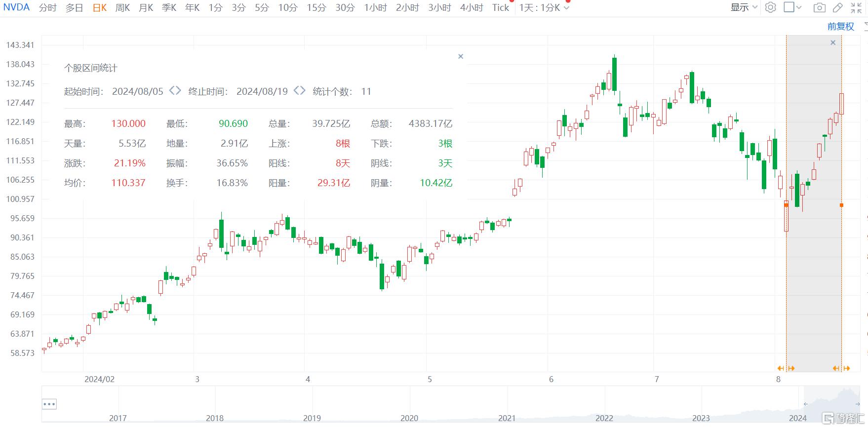
Task: Choose the 3分 three-minute interval
Action: [x=238, y=7]
